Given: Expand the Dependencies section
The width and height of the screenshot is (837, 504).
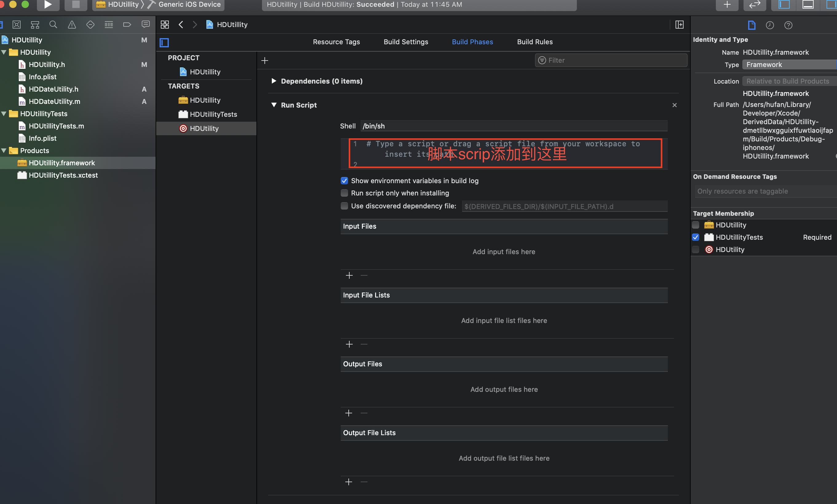Looking at the screenshot, I should [x=273, y=81].
